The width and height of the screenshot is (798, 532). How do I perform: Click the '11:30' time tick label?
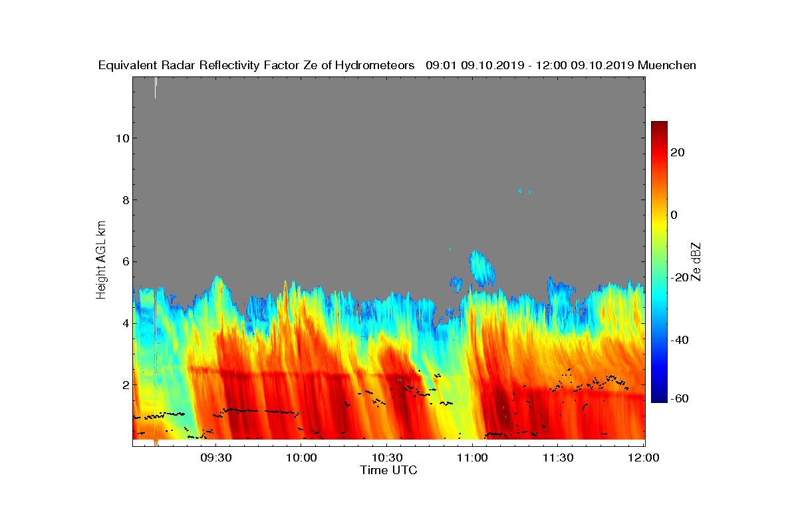pyautogui.click(x=558, y=458)
